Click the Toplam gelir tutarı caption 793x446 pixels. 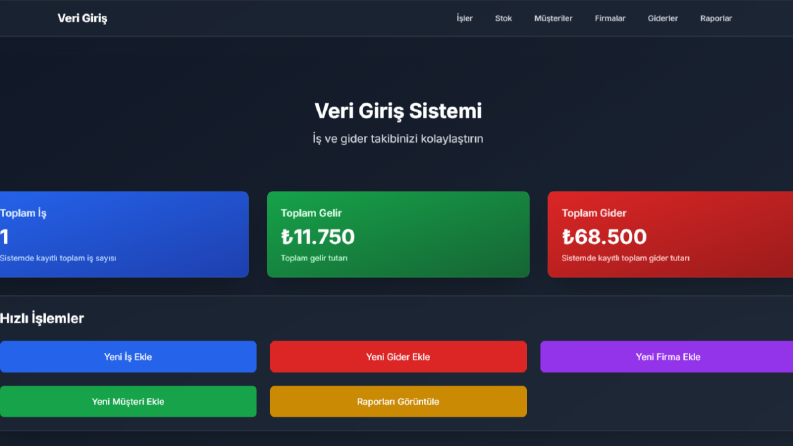(314, 258)
